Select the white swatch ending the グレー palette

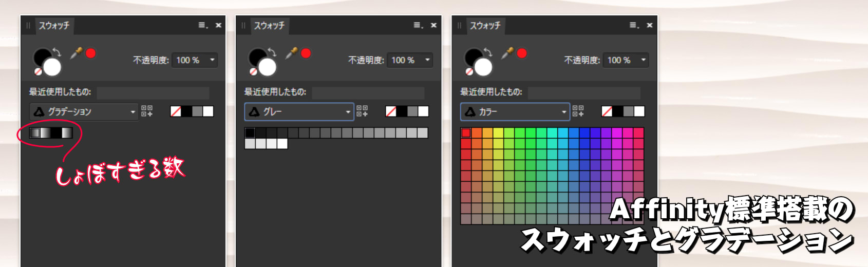282,144
